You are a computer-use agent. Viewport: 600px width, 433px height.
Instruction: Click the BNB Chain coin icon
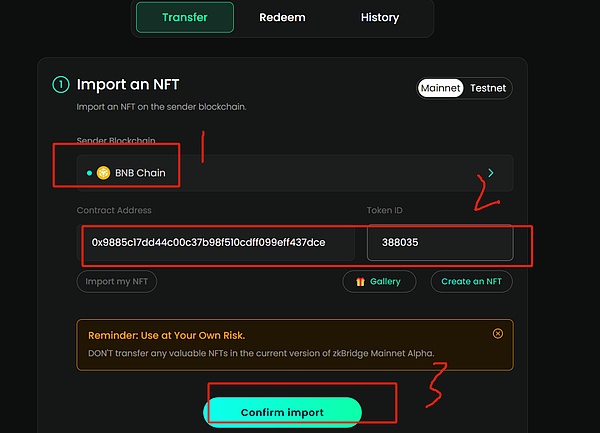pos(103,173)
